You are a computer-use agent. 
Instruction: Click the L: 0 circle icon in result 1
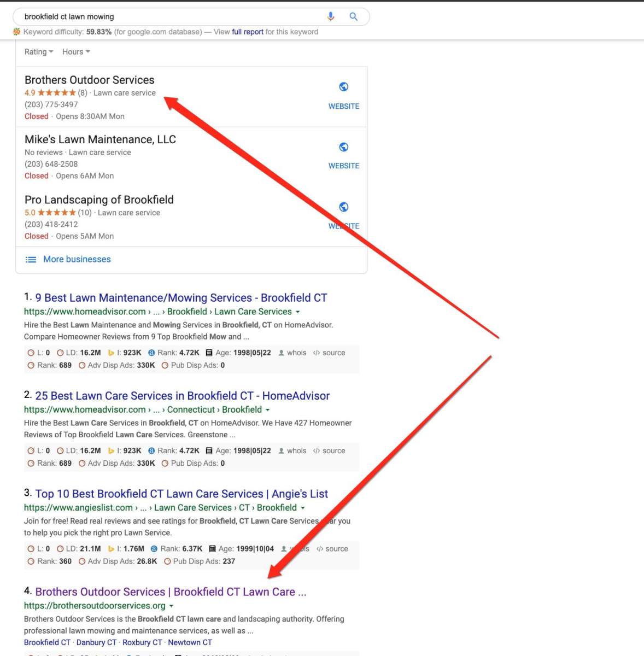click(31, 353)
